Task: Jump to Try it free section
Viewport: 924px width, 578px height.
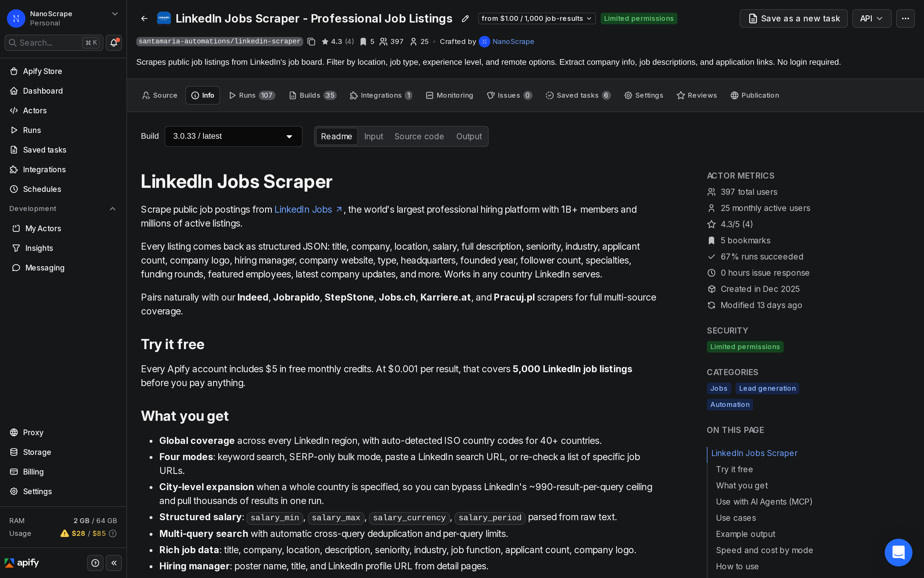Action: pyautogui.click(x=734, y=469)
